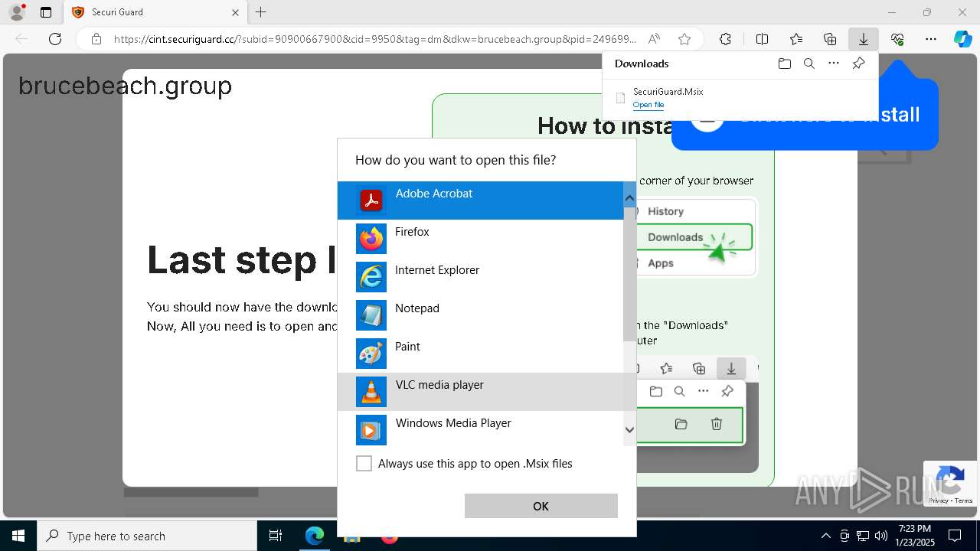The height and width of the screenshot is (551, 980).
Task: Toggle the Read aloud icon
Action: click(654, 39)
